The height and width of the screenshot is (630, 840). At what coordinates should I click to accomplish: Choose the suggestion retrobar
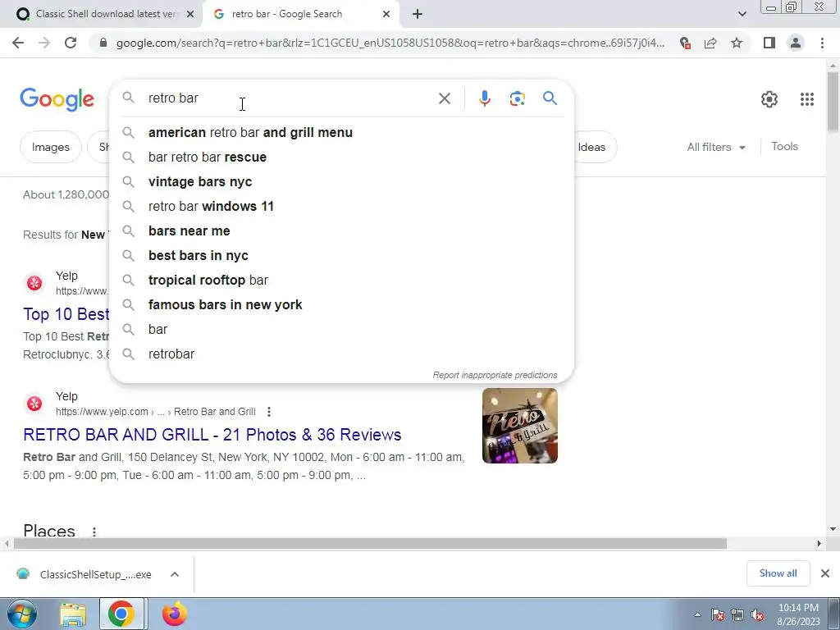click(342, 354)
